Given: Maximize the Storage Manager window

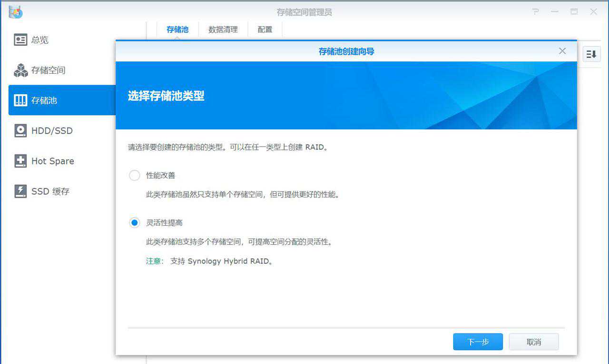Looking at the screenshot, I should (574, 12).
